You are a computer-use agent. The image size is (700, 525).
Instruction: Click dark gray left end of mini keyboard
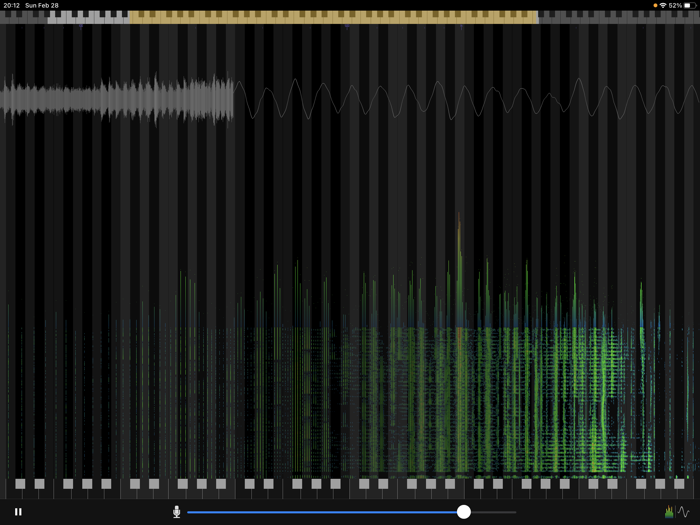24,17
